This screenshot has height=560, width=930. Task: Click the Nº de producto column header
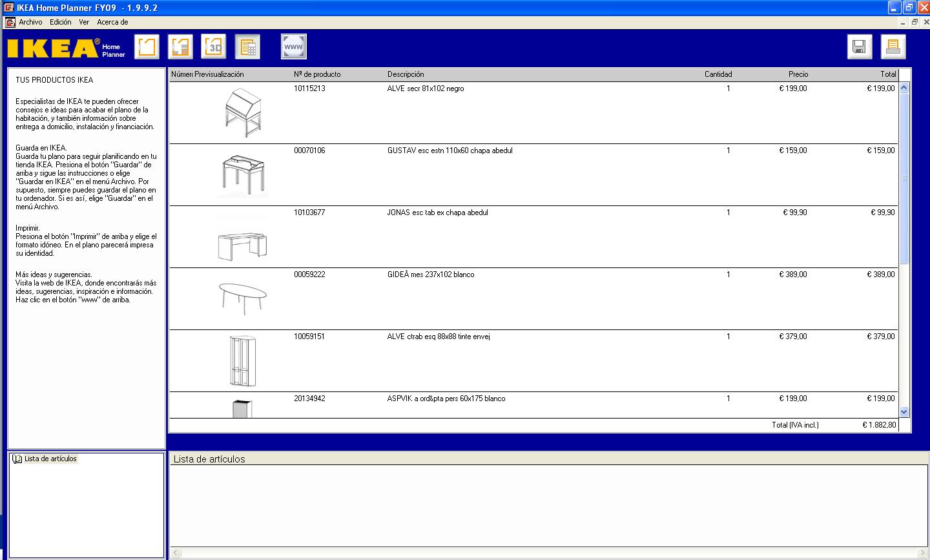[x=317, y=74]
